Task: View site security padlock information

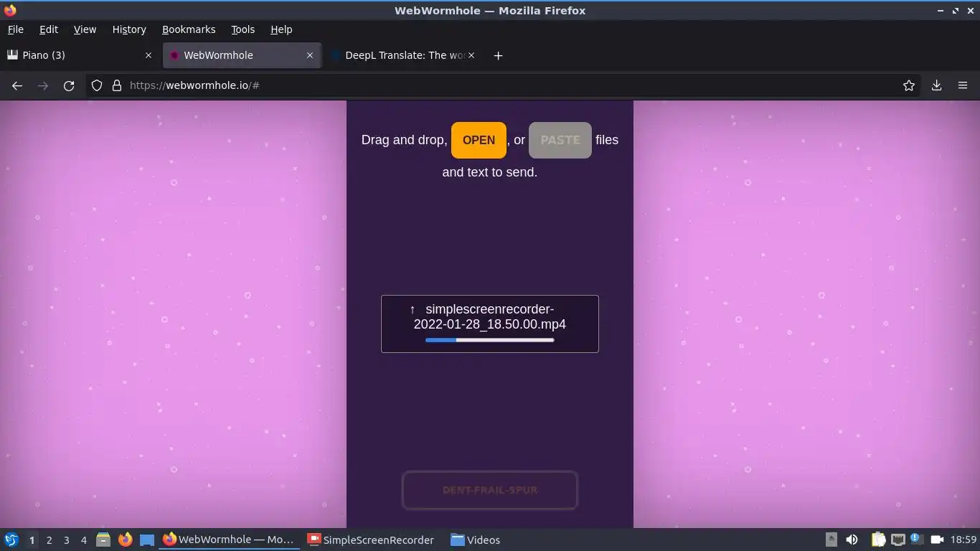Action: 117,85
